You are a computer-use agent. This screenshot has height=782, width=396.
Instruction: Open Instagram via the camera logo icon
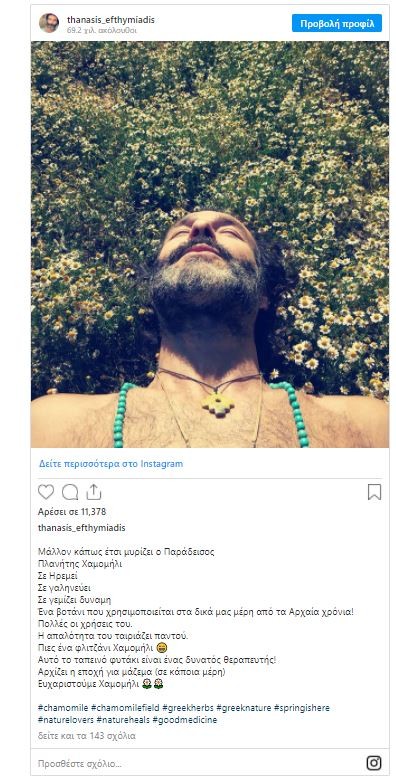coord(374,763)
